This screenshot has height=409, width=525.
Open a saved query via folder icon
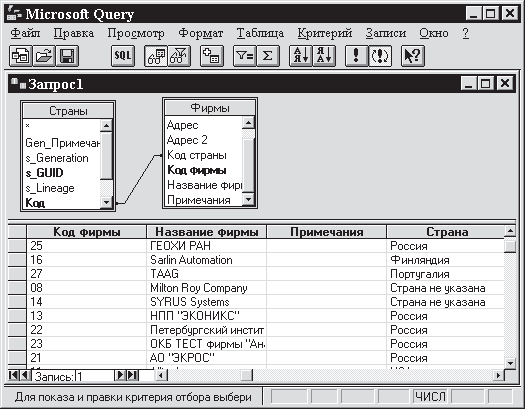click(44, 56)
